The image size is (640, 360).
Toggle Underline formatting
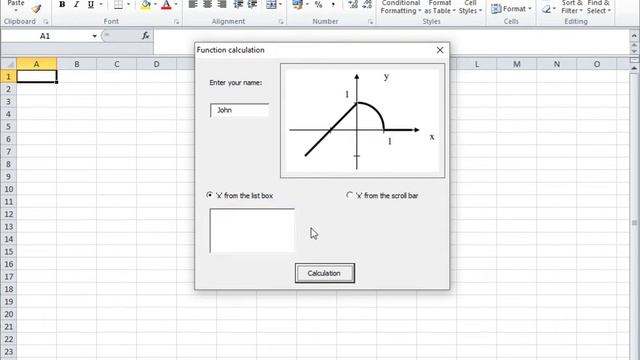click(91, 4)
